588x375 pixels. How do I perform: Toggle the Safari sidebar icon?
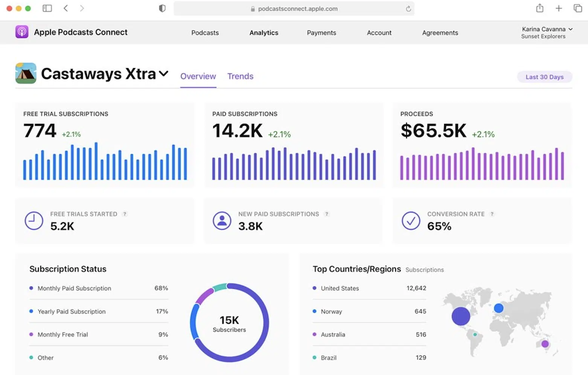point(47,8)
